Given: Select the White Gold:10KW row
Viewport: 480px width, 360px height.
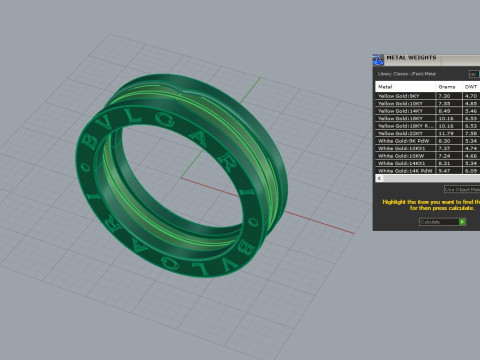Looking at the screenshot, I should coord(428,156).
